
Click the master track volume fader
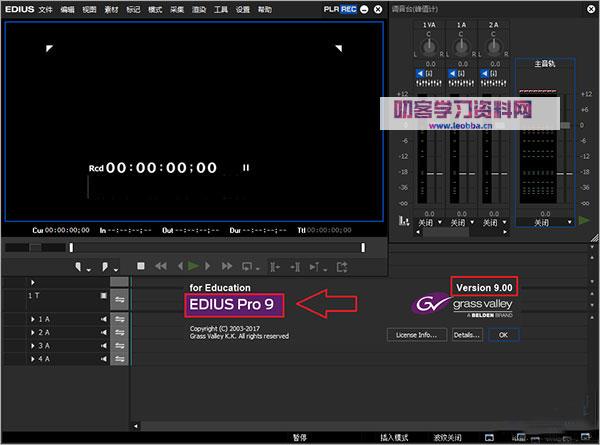pos(565,126)
